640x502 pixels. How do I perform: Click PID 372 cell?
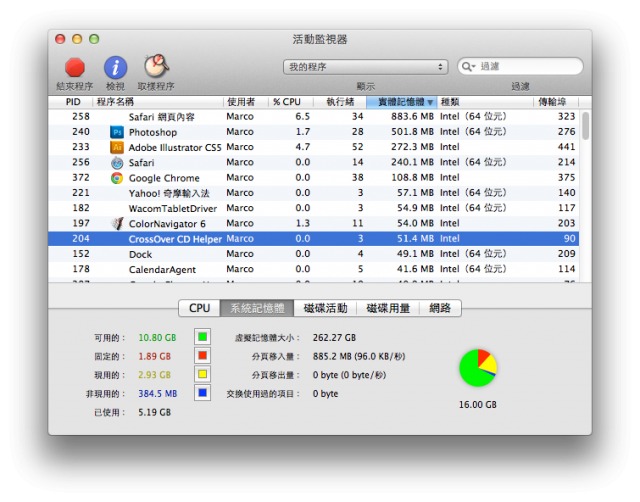[81, 178]
